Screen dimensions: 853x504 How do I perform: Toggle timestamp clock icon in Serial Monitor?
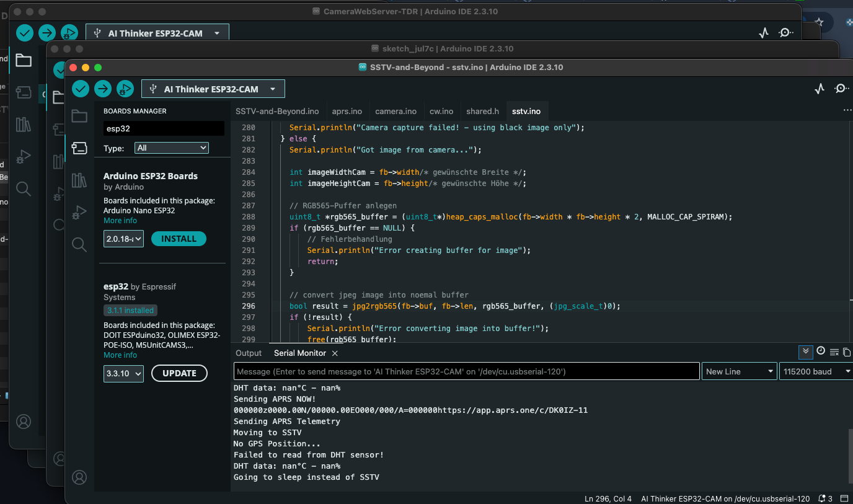point(821,351)
